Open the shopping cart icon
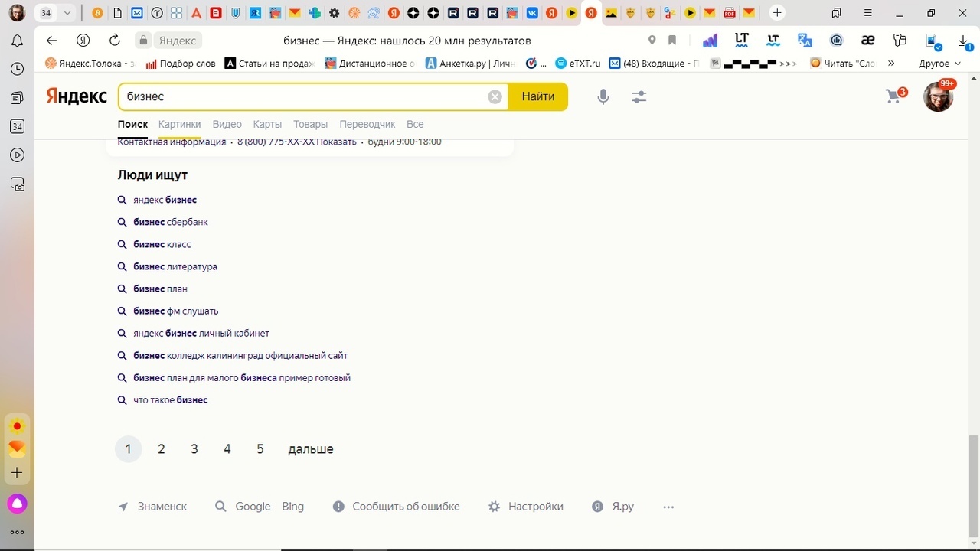Screen dimensions: 980x551 893,96
